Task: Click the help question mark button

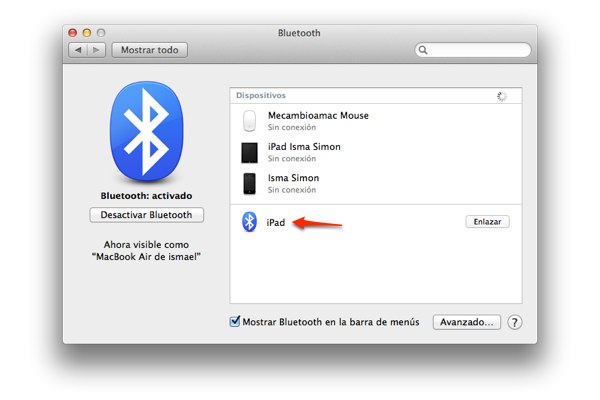Action: pos(515,322)
